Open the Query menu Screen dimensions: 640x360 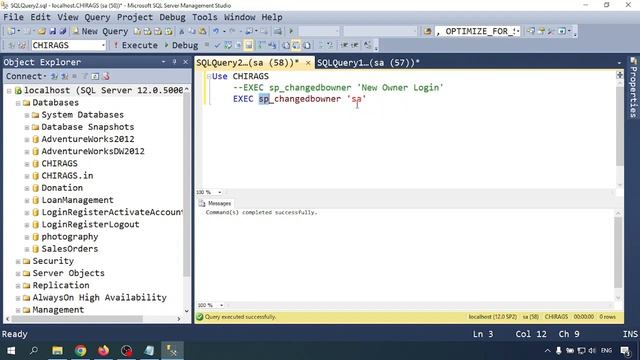(97, 17)
